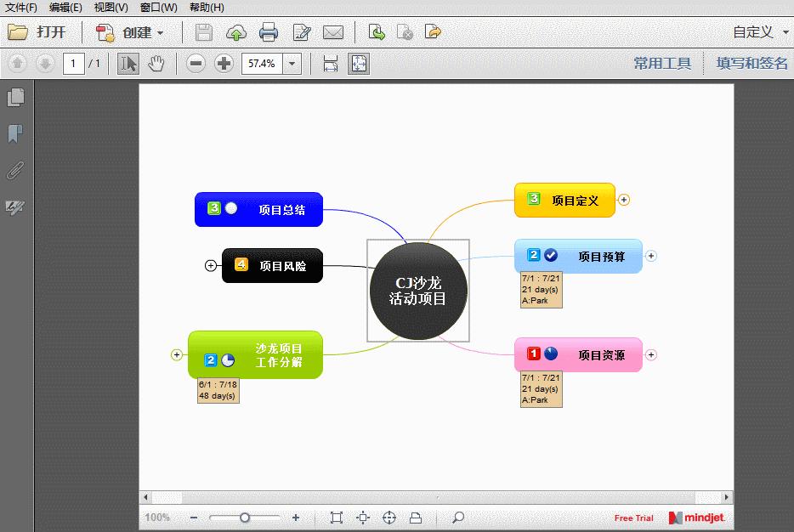Expand the 项目风险 branch
The width and height of the screenshot is (794, 532).
click(210, 265)
